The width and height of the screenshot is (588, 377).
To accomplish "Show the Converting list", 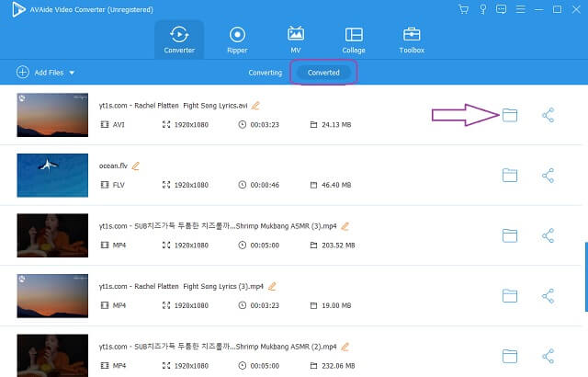I will 266,72.
